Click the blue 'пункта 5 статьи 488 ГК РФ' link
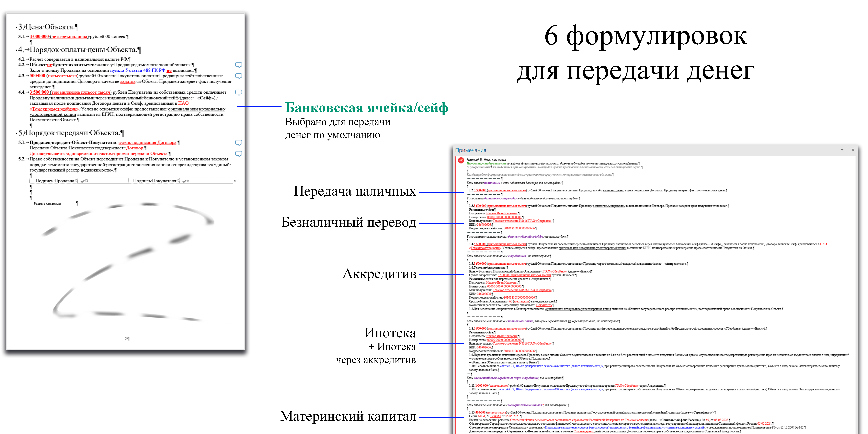Image resolution: width=868 pixels, height=434 pixels. pos(138,70)
